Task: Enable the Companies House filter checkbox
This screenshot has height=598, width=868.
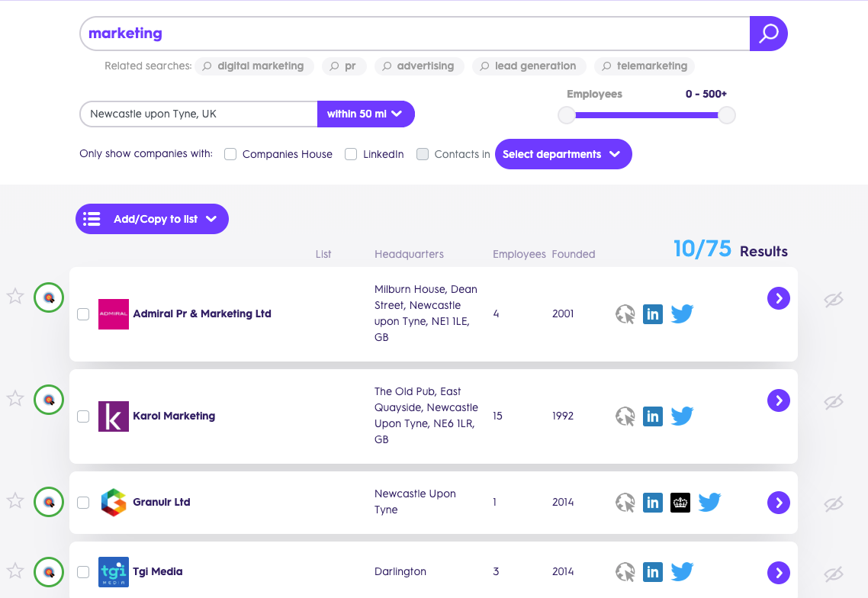Action: [230, 154]
